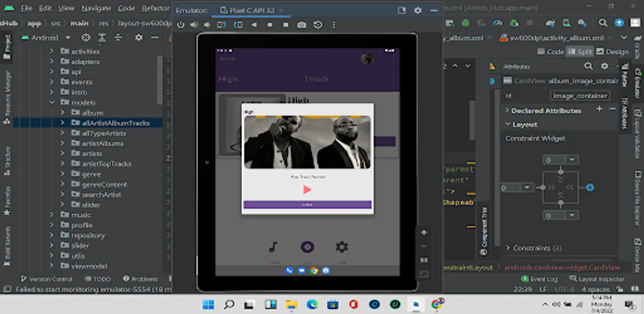Open the Navigate menu
The image size is (644, 314).
[96, 8]
